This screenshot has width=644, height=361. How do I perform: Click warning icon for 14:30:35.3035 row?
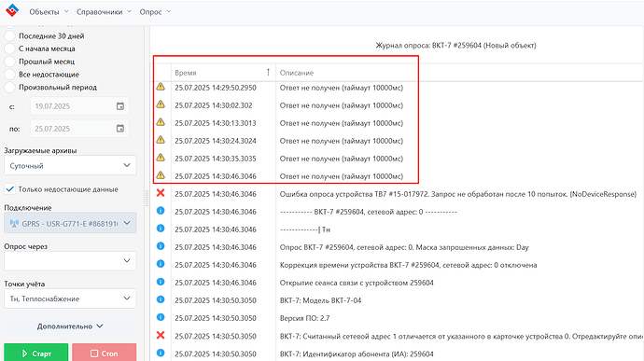click(161, 158)
